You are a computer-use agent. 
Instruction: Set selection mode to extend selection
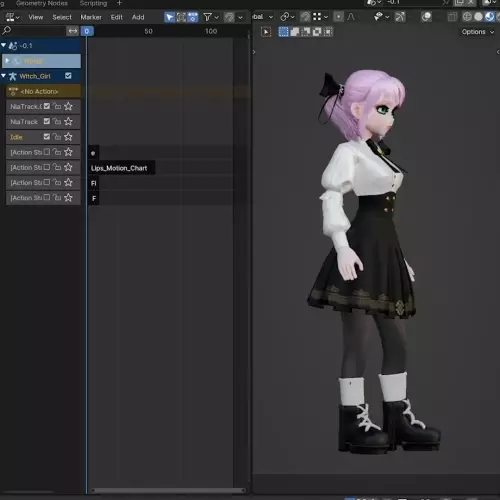(x=295, y=32)
